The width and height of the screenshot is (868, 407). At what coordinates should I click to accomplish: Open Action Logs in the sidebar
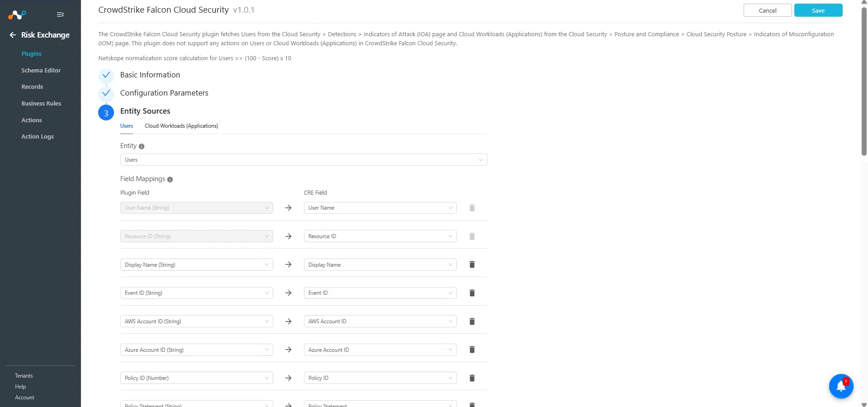point(38,136)
